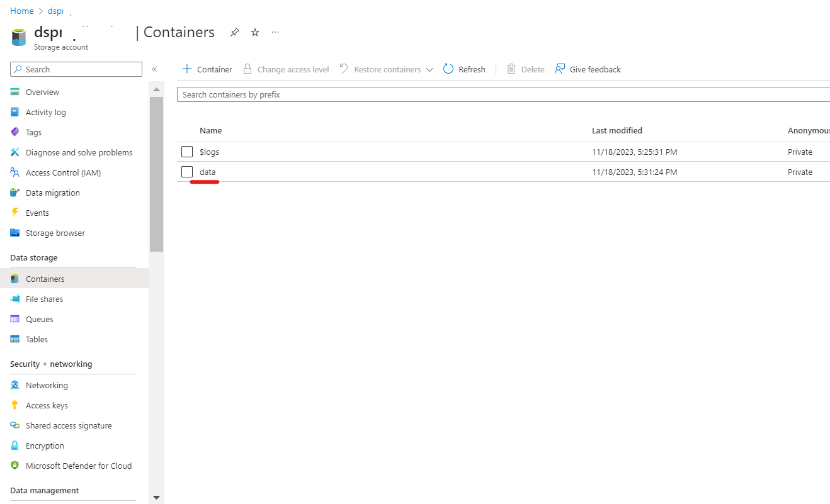Select the data container checkbox
The image size is (830, 504).
coord(187,172)
